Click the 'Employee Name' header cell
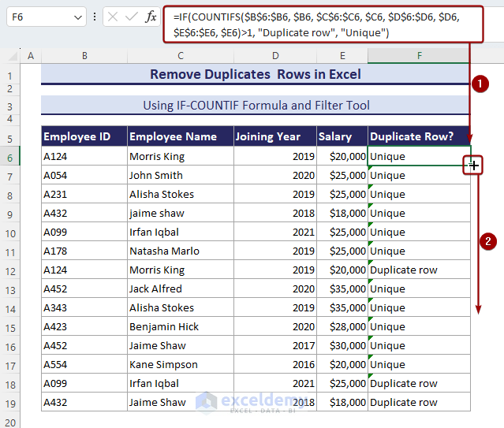 point(181,136)
